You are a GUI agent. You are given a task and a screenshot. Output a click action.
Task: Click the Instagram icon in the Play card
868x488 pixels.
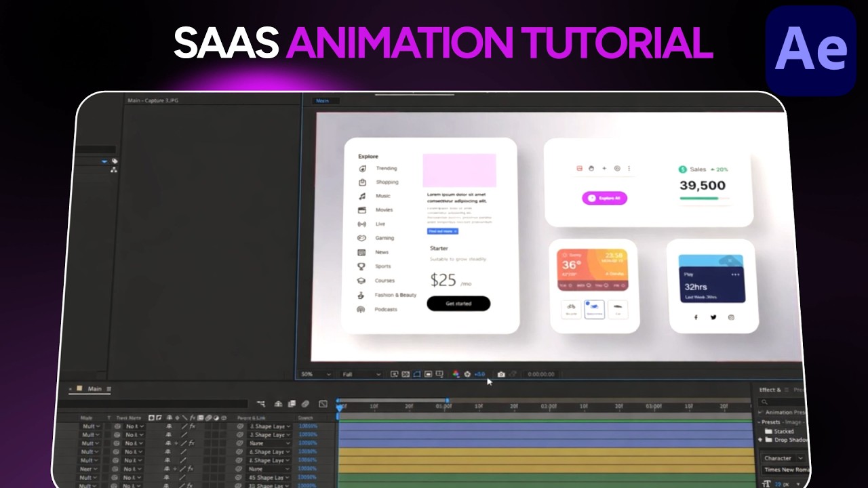(x=731, y=317)
